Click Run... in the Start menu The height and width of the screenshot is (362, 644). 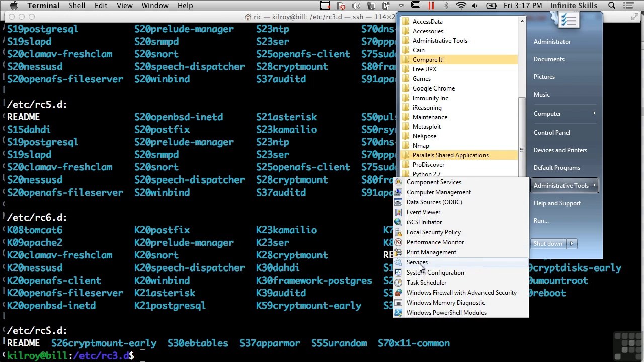(x=541, y=221)
